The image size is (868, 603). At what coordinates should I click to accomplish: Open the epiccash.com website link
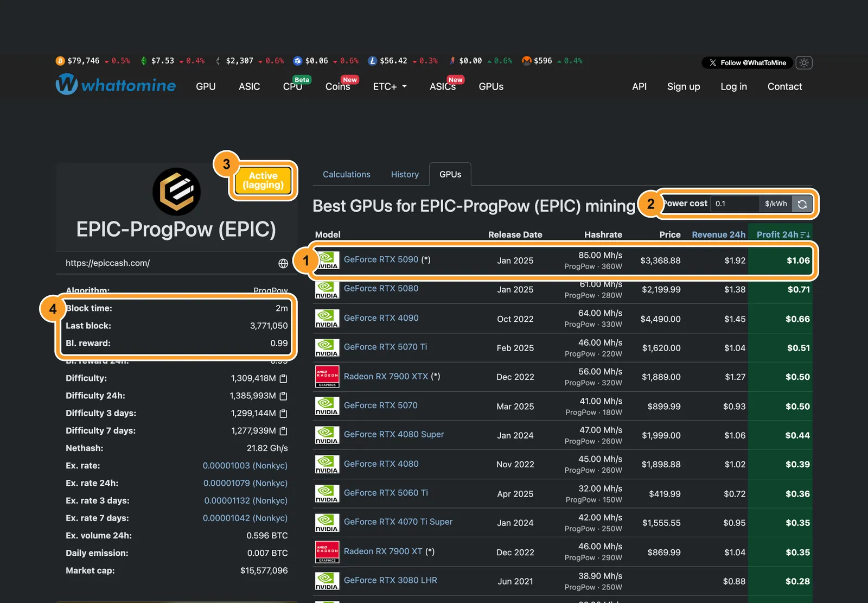pos(107,263)
